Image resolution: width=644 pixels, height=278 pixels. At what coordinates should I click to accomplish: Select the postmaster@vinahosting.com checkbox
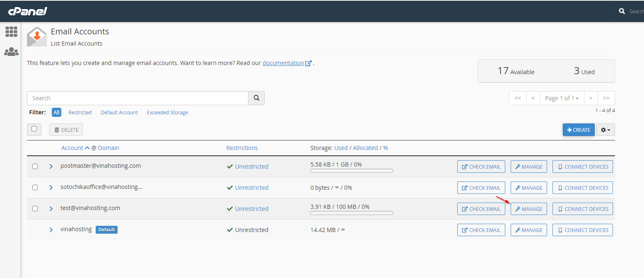coord(35,167)
